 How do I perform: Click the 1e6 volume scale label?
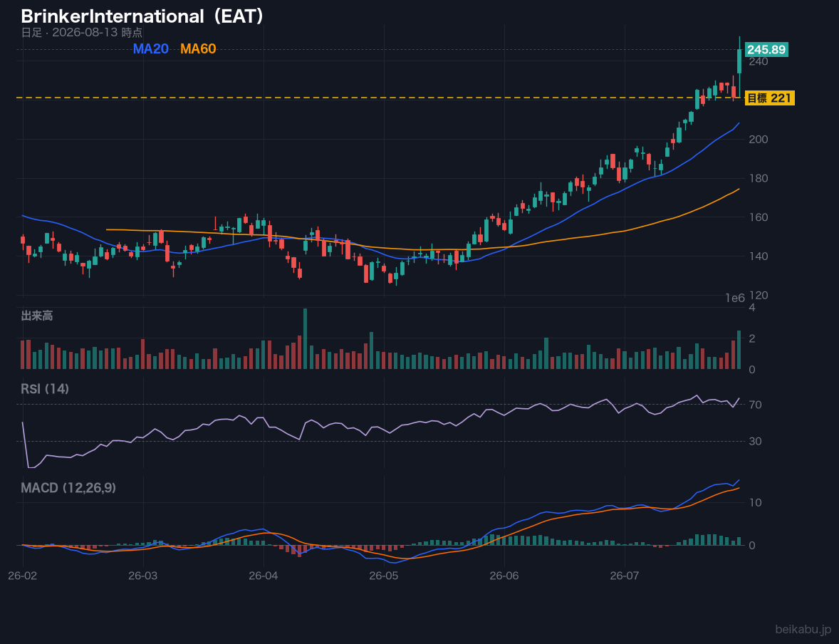tap(735, 298)
